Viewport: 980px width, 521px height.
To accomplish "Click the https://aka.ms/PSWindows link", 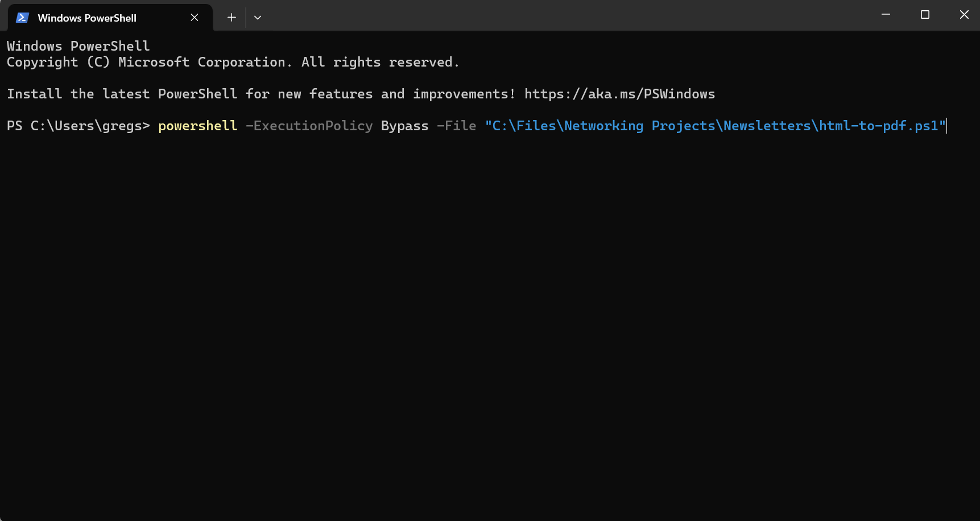I will point(619,94).
